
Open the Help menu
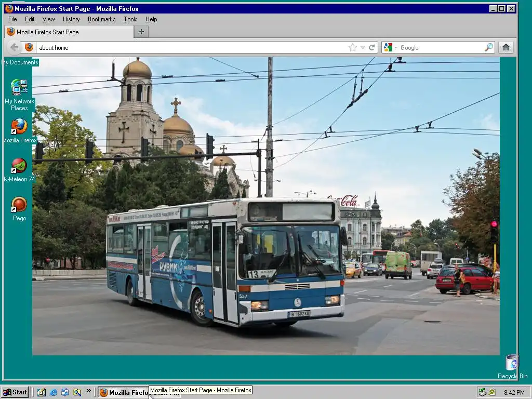coord(151,19)
